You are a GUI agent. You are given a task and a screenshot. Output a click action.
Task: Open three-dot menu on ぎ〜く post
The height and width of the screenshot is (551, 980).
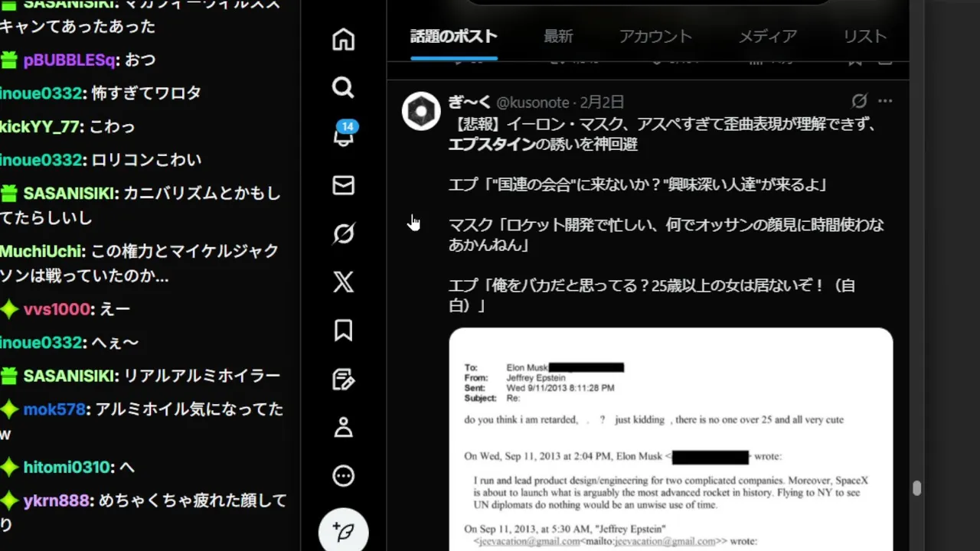(885, 101)
